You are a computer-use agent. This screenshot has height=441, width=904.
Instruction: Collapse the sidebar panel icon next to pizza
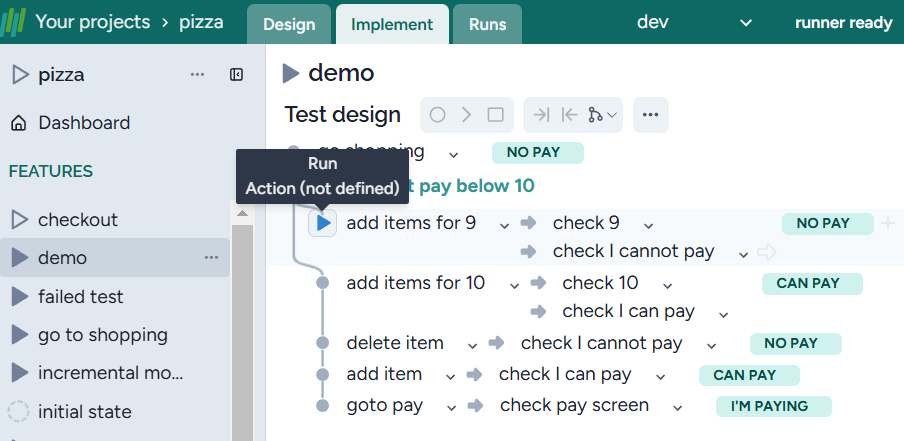[237, 75]
